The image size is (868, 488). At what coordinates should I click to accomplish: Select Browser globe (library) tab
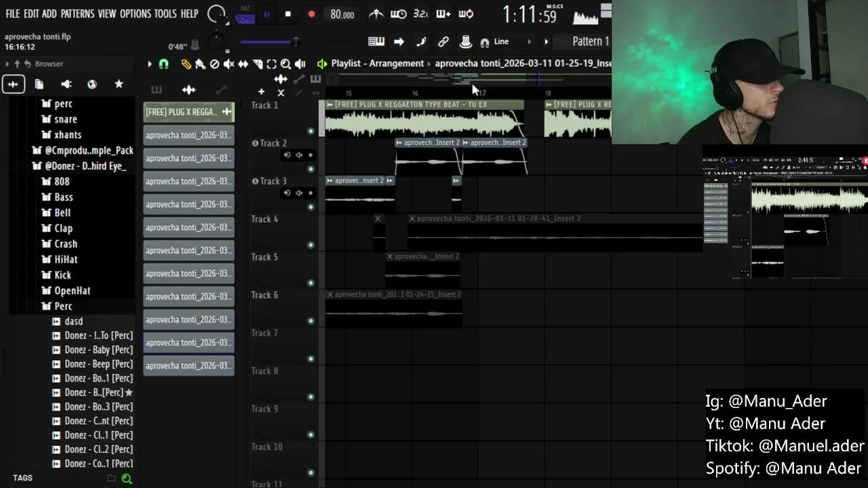click(x=92, y=84)
